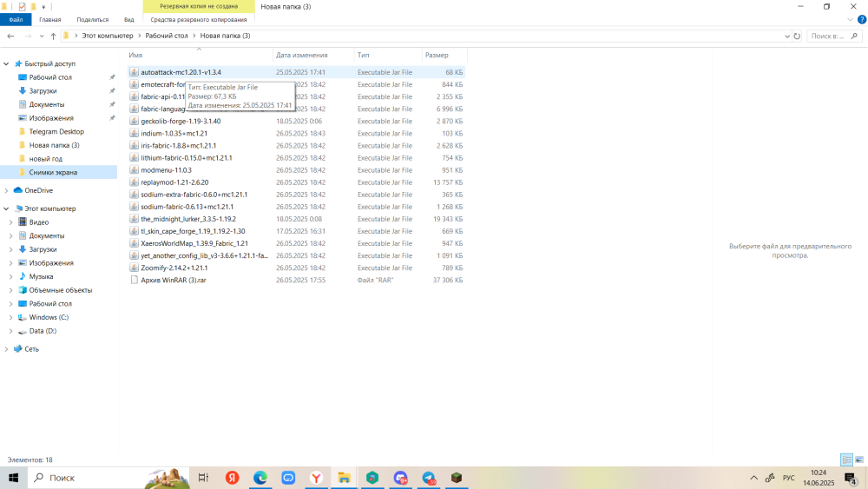Viewport: 868px width, 489px height.
Task: Open quick access toolbar customization dropdown
Action: click(43, 7)
